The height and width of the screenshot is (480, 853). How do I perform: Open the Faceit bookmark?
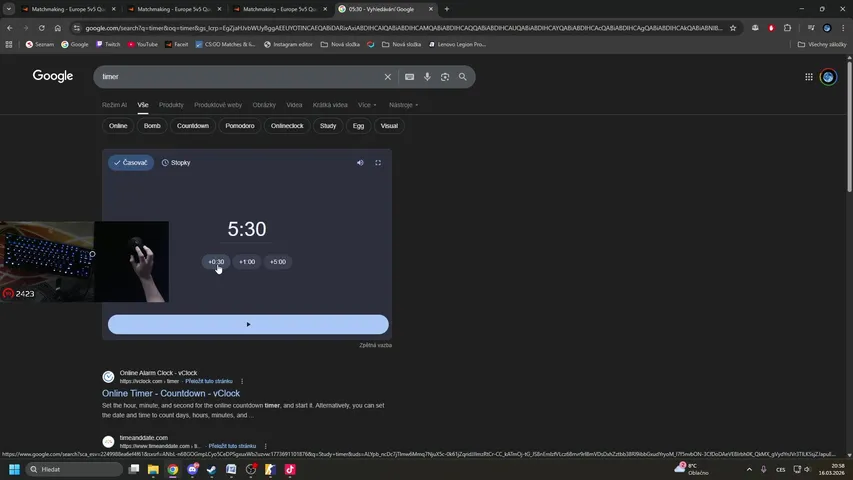click(177, 45)
